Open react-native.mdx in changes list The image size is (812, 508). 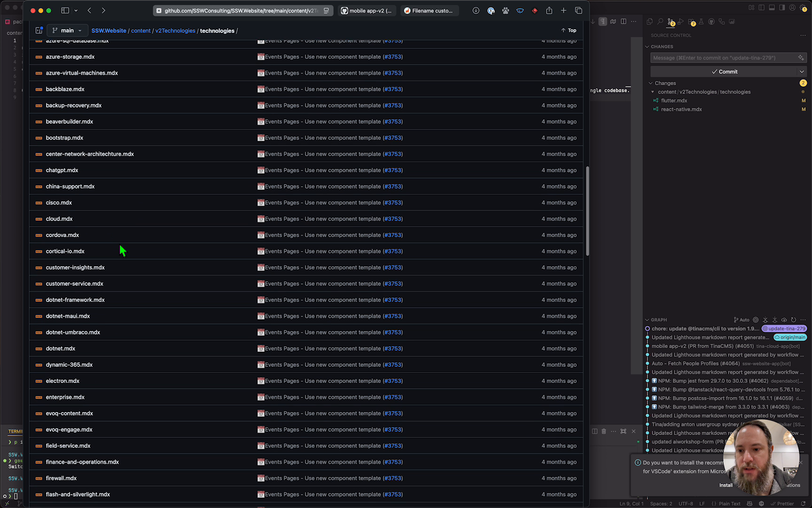point(681,110)
